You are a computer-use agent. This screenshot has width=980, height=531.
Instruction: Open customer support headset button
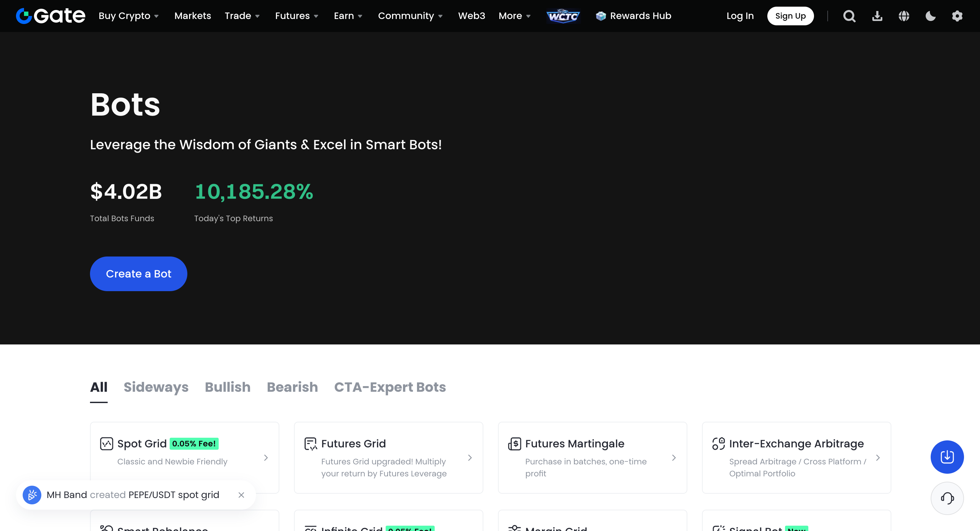947,498
